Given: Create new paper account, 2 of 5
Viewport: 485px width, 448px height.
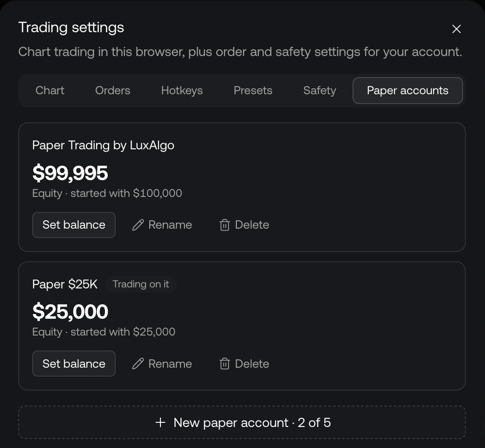Looking at the screenshot, I should pos(242,422).
